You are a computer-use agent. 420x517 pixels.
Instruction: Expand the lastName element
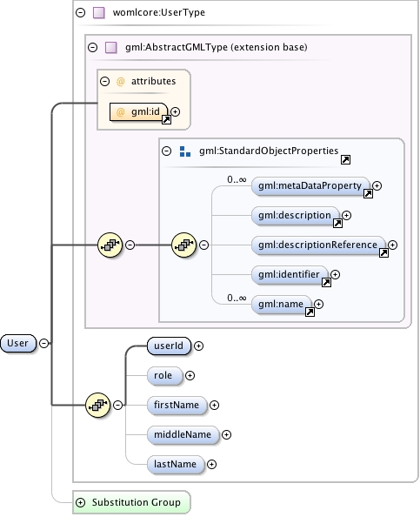[211, 464]
